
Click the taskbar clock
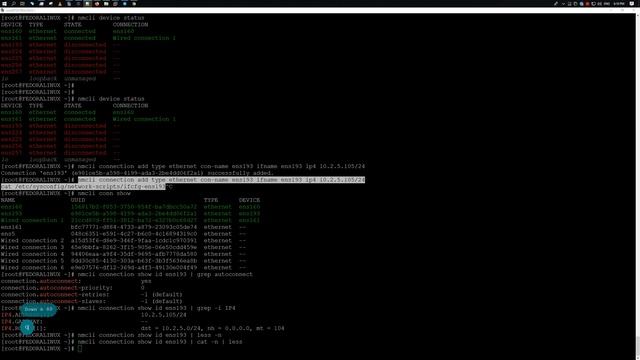(x=619, y=4)
